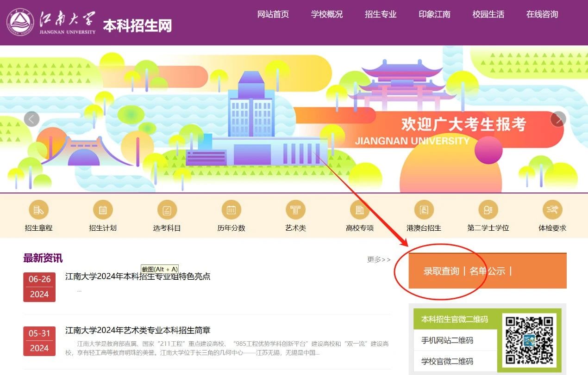This screenshot has width=588, height=375.
Task: Click the 最新资讯 section heading
Action: click(43, 258)
